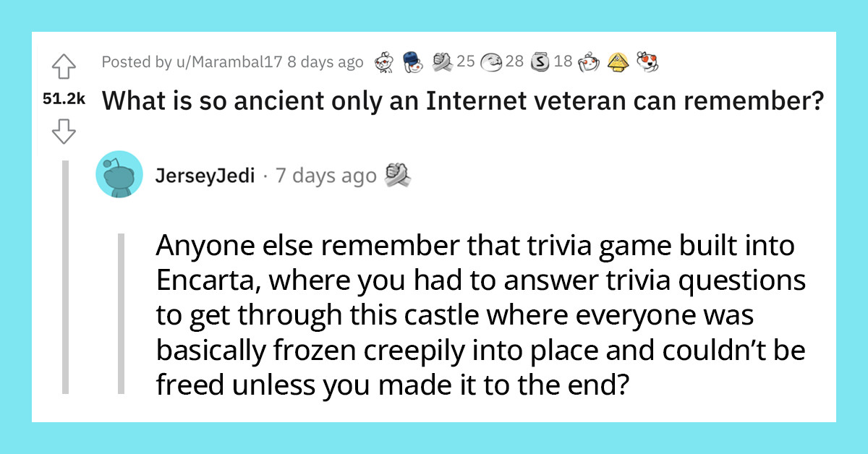This screenshot has width=868, height=454.
Task: Click the first Snoo award beside the timestamp
Action: pos(382,61)
